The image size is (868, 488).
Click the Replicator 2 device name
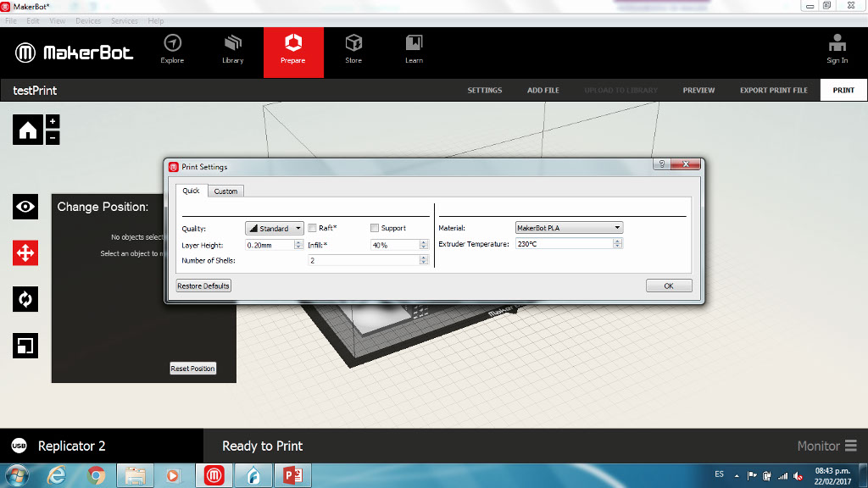(x=71, y=446)
